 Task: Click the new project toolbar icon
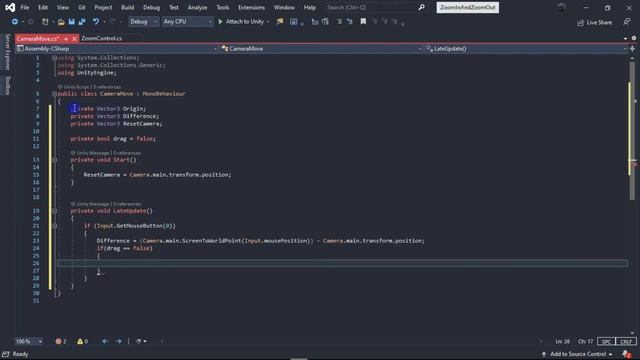(x=45, y=21)
